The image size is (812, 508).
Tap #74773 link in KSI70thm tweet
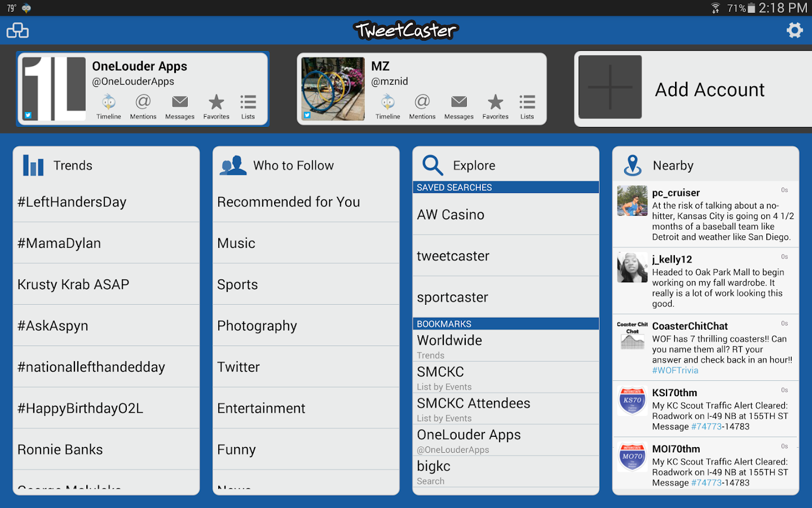pos(707,427)
